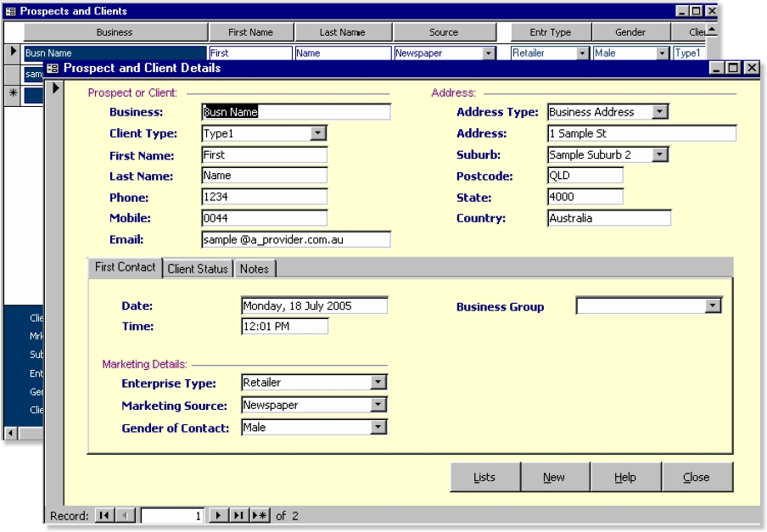The width and height of the screenshot is (767, 532).
Task: Expand the Gender of Contact dropdown
Action: pyautogui.click(x=378, y=428)
